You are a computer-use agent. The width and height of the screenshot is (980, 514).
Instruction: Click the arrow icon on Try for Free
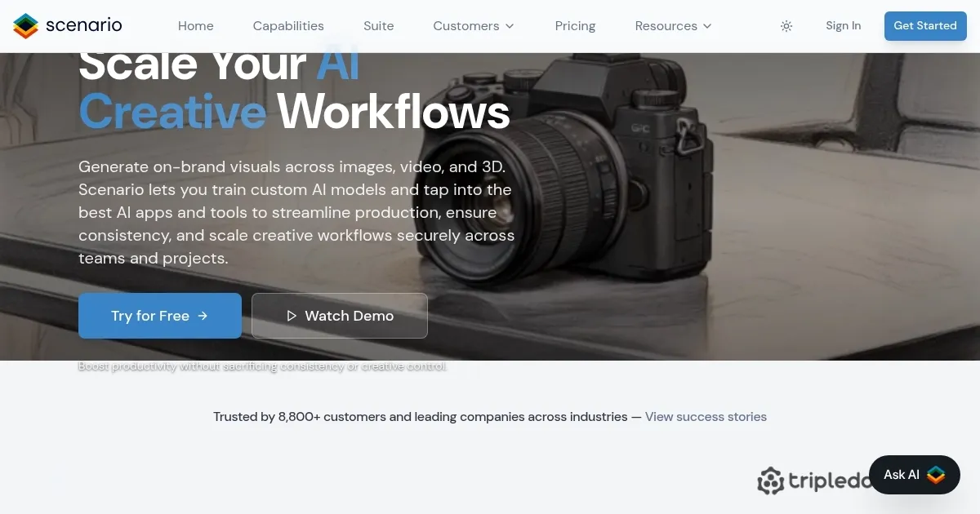pos(203,316)
